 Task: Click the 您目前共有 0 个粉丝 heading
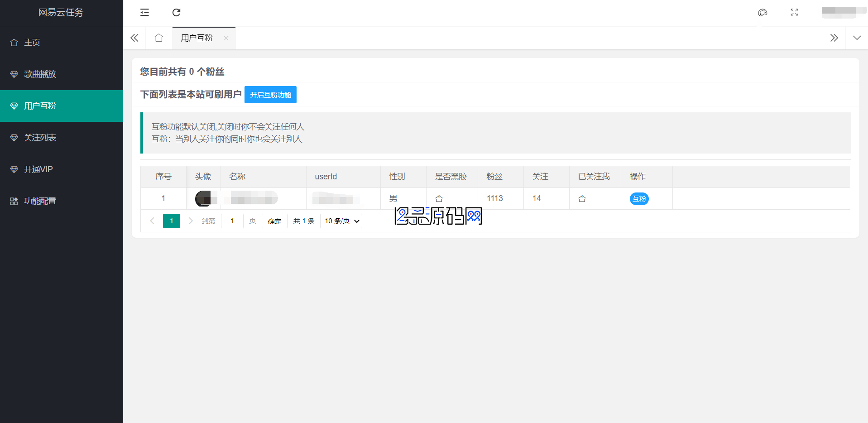pyautogui.click(x=182, y=72)
